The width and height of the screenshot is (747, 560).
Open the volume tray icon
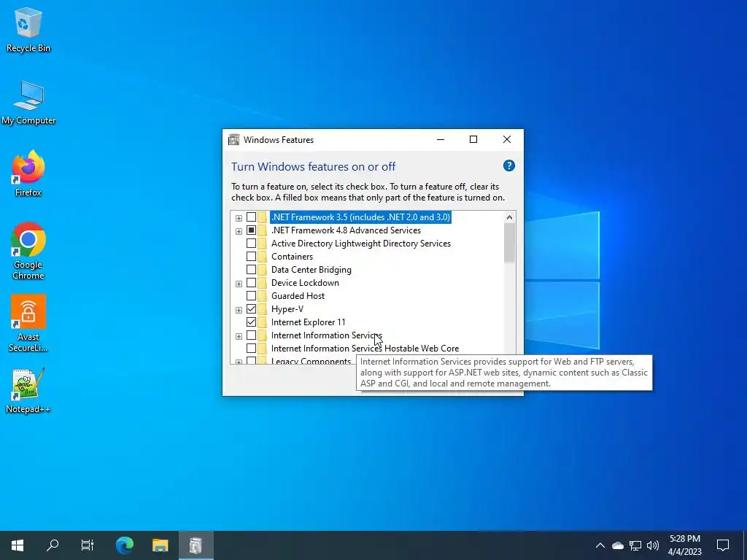tap(653, 545)
